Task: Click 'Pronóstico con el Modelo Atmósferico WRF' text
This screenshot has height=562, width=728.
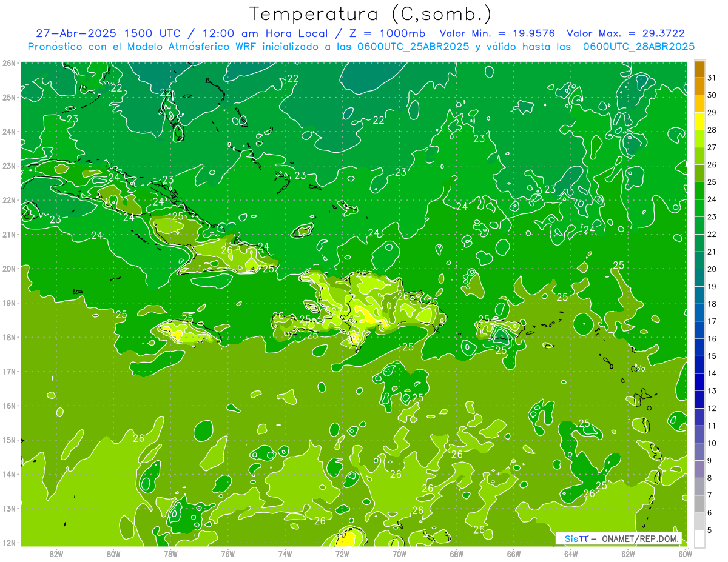Action: pyautogui.click(x=144, y=47)
